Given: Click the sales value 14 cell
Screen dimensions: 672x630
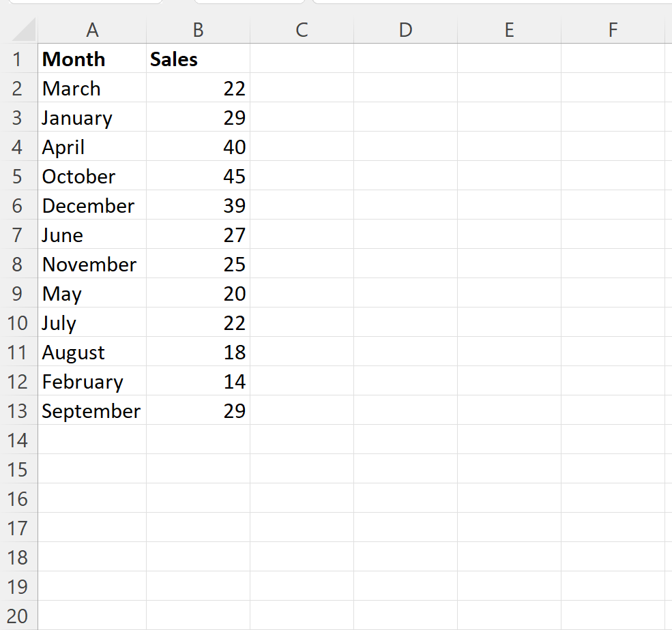Looking at the screenshot, I should point(198,380).
